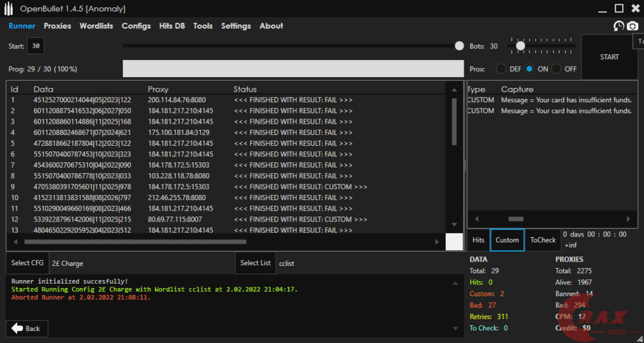Click the results list scroll-right arrow
644x343 pixels.
coord(437,242)
